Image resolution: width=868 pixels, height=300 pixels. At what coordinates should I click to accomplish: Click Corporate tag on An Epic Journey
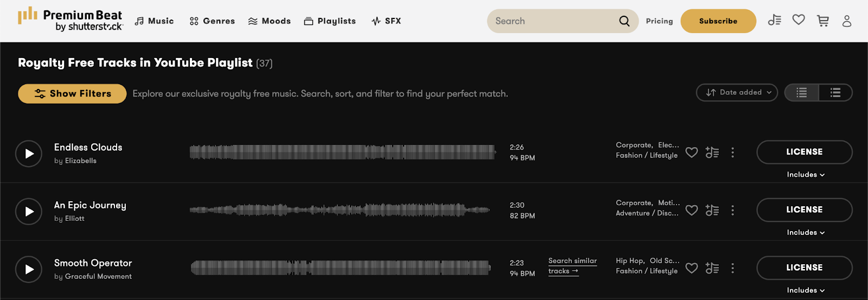(x=634, y=203)
